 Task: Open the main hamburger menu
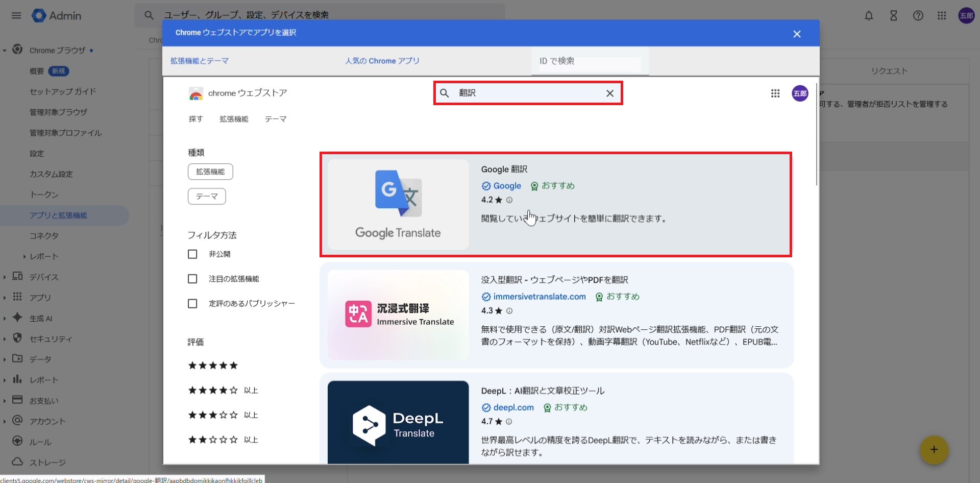(16, 16)
